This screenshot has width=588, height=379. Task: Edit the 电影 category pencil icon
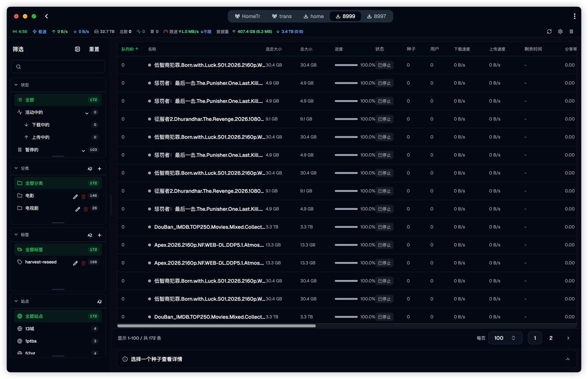coord(75,196)
